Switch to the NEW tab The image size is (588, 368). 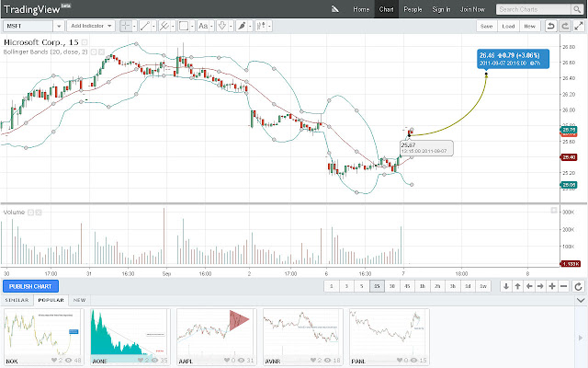(x=80, y=300)
